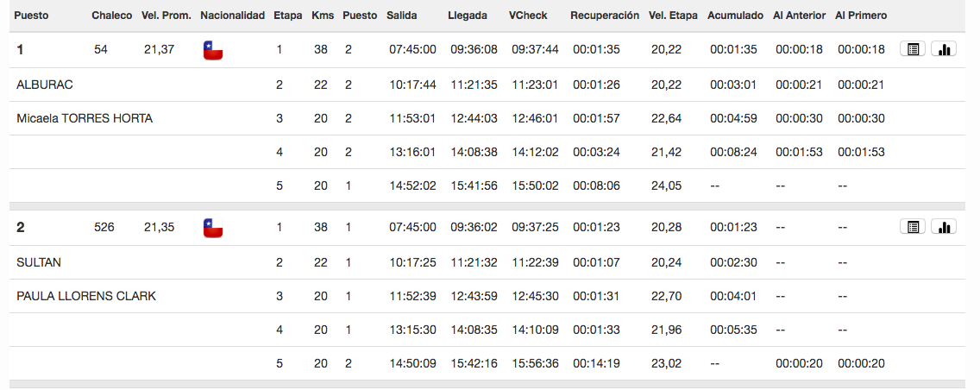Select rider Micaela TORRES HORTA
The height and width of the screenshot is (390, 980).
point(85,119)
